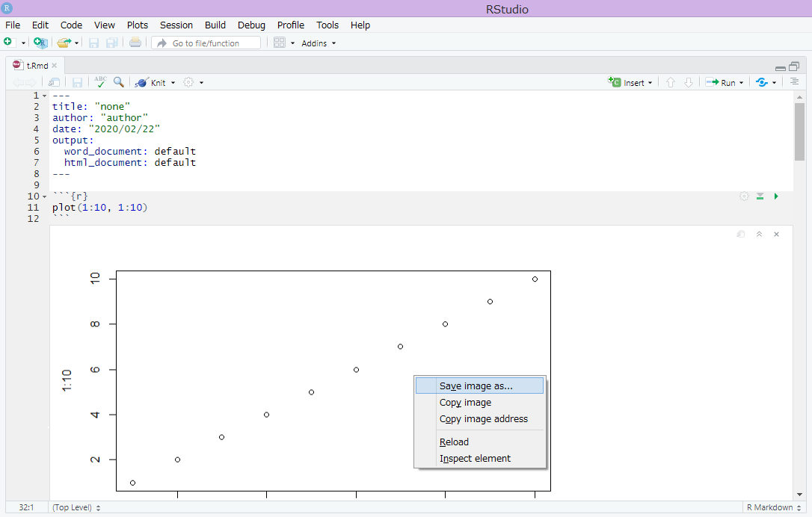
Task: Click the workspace panes grid icon
Action: point(280,43)
